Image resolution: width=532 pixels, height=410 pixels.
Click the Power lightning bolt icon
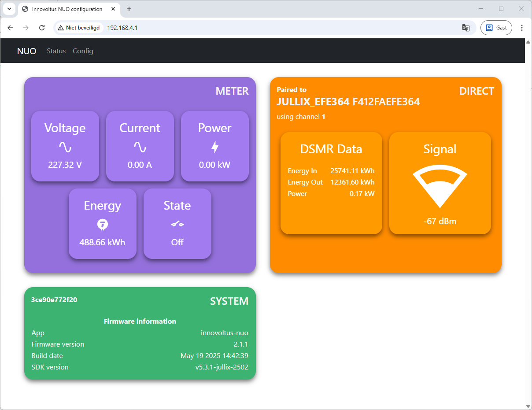(x=214, y=147)
